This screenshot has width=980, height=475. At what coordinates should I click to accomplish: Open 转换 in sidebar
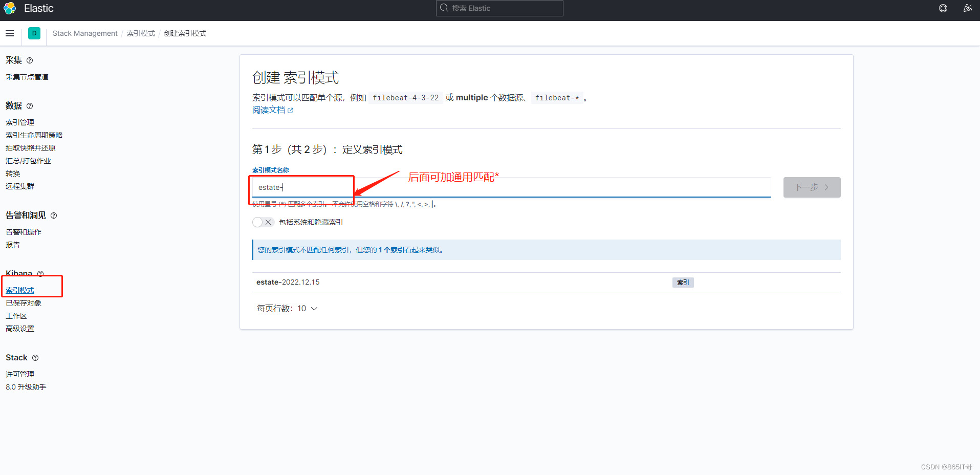[13, 174]
